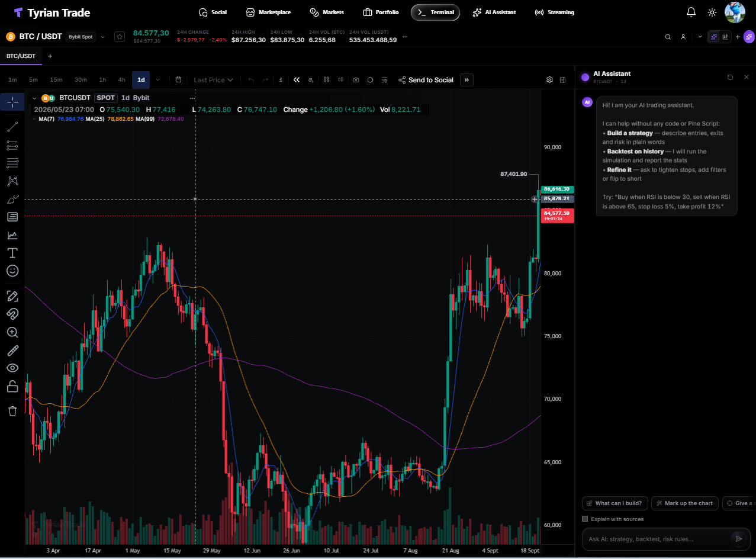This screenshot has height=559, width=756.
Task: Activate the magnet snap tool
Action: [12, 314]
